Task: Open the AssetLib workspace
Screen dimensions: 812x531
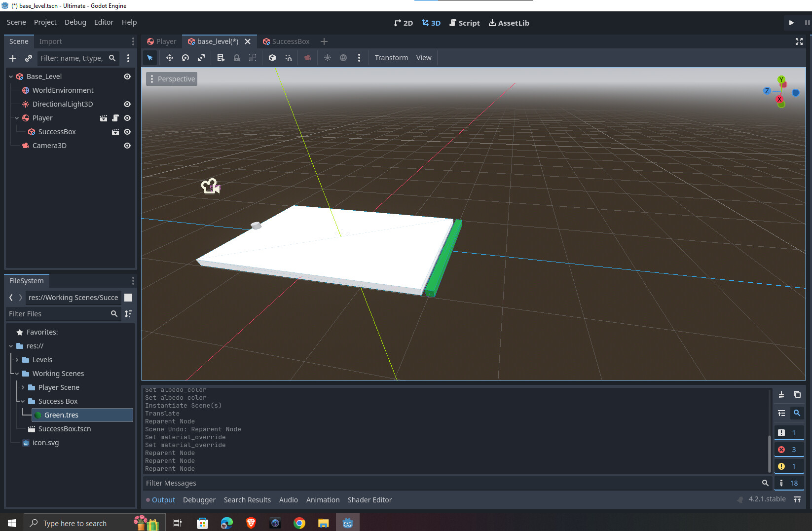Action: coord(509,23)
